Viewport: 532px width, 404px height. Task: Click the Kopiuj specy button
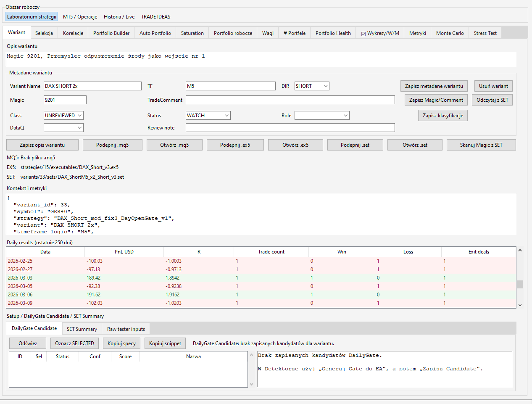click(122, 343)
